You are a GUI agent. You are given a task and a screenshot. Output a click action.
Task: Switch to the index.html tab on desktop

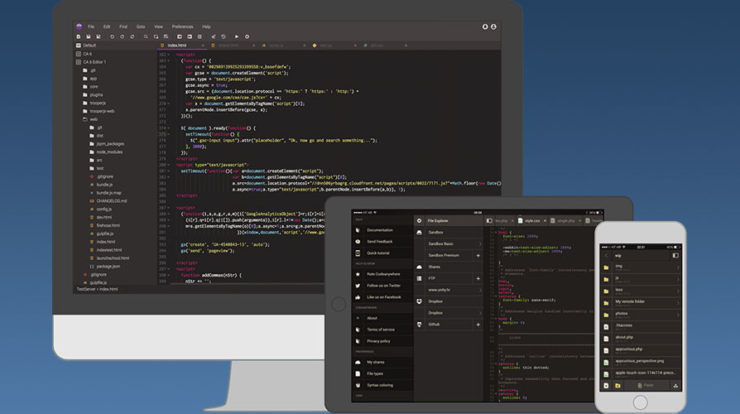click(x=177, y=45)
